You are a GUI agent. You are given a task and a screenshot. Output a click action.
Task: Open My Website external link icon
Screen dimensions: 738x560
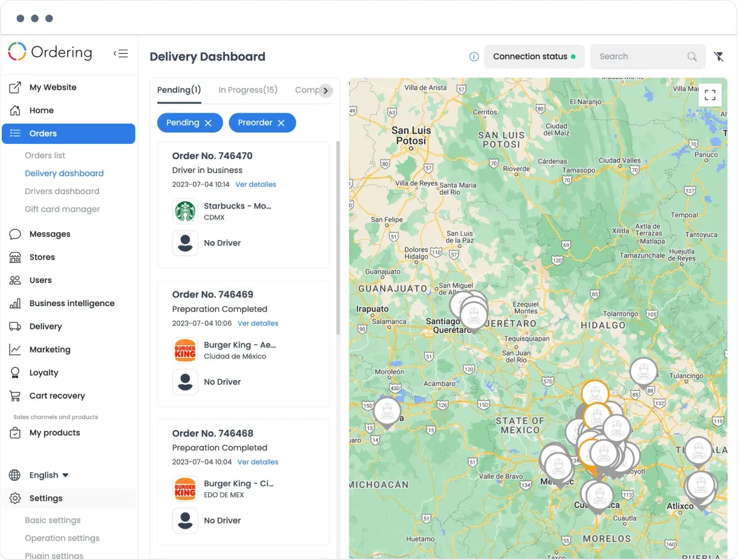(x=15, y=87)
